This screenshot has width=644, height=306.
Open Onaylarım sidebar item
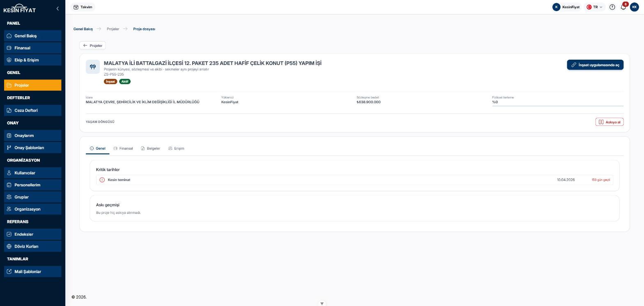click(33, 135)
